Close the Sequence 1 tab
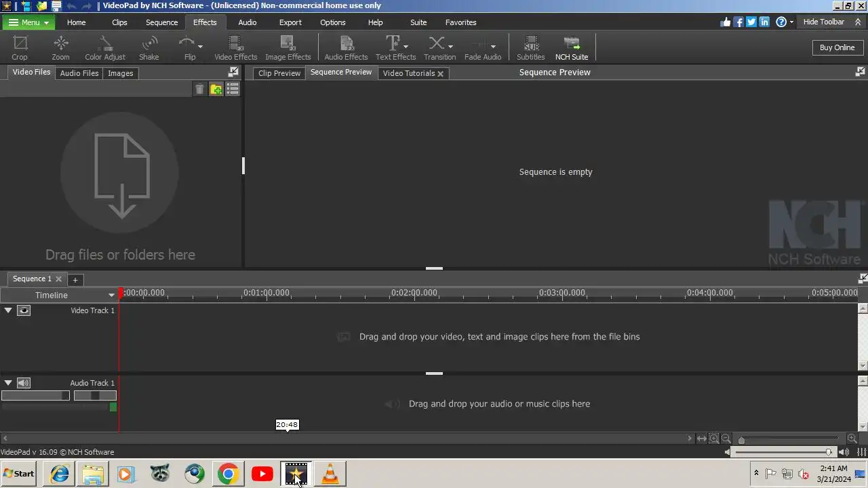Screen dimensions: 868x488 [x=58, y=279]
